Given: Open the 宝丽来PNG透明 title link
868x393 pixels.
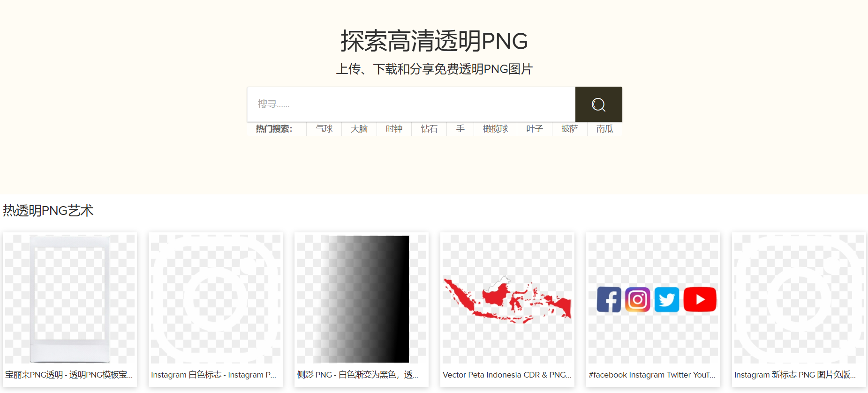Looking at the screenshot, I should click(x=69, y=375).
